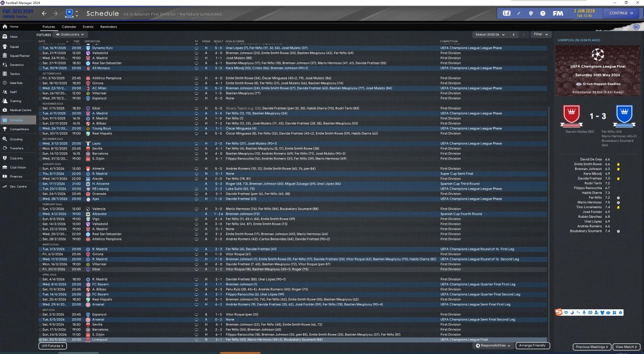
Task: Go back using the left arrow
Action: click(44, 14)
